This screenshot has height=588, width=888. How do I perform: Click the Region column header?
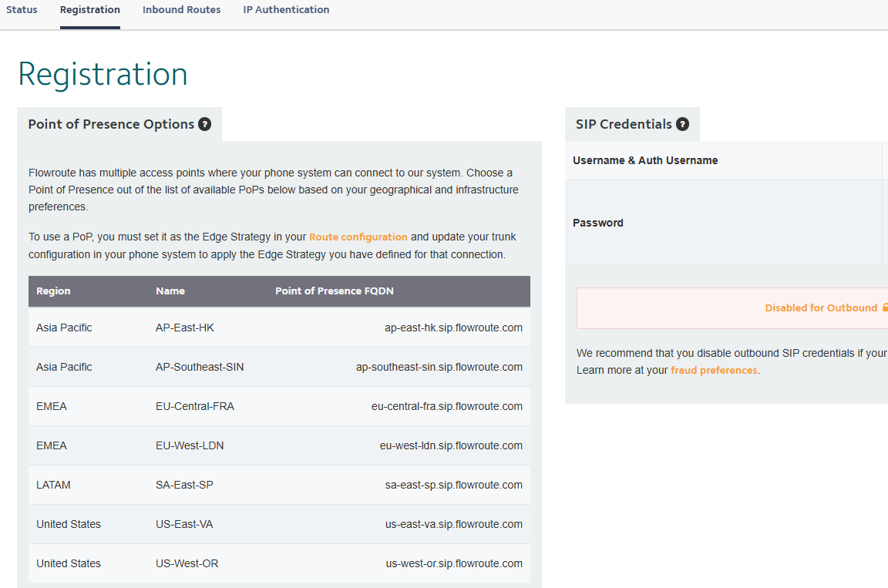coord(53,291)
